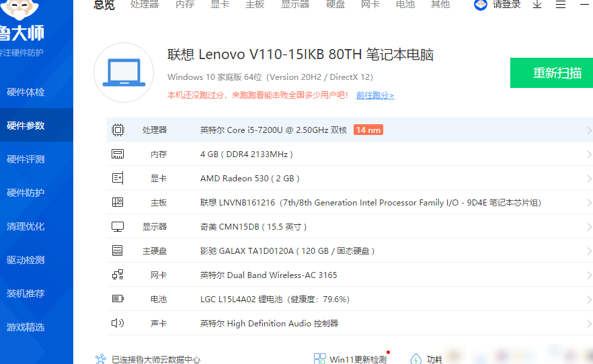Image resolution: width=593 pixels, height=364 pixels.
Task: Click the main hard disk icon
Action: pos(118,251)
